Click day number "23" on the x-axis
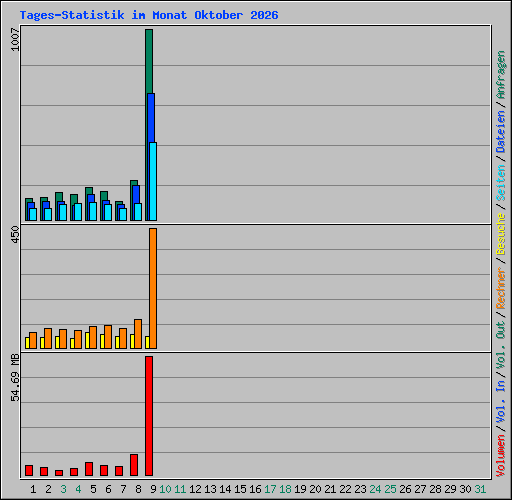The width and height of the screenshot is (512, 500). [360, 489]
